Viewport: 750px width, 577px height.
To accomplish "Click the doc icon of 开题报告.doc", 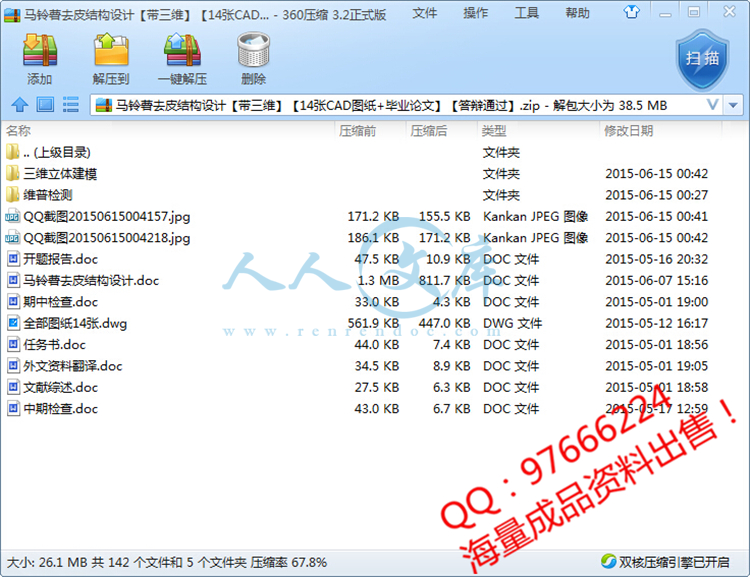I will click(13, 259).
